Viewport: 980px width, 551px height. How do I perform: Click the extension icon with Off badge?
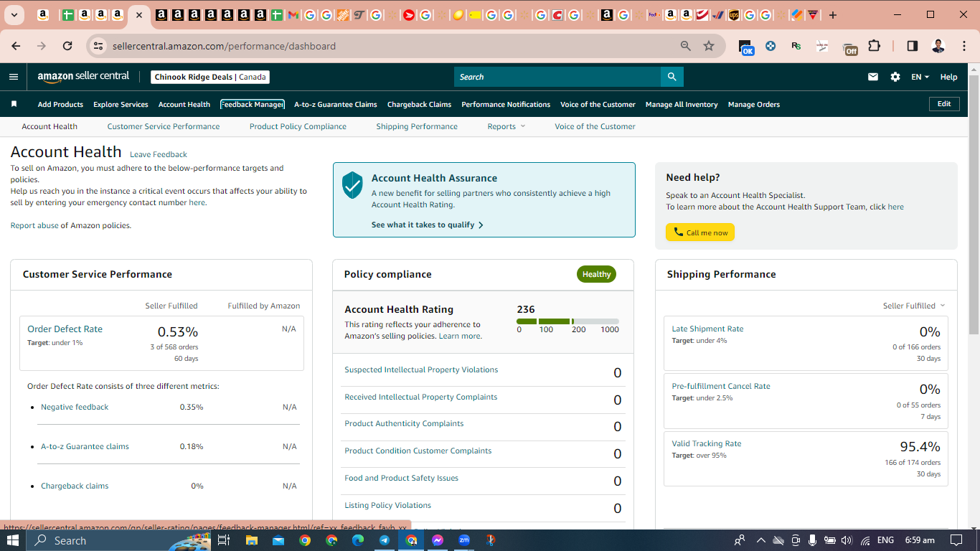point(850,47)
